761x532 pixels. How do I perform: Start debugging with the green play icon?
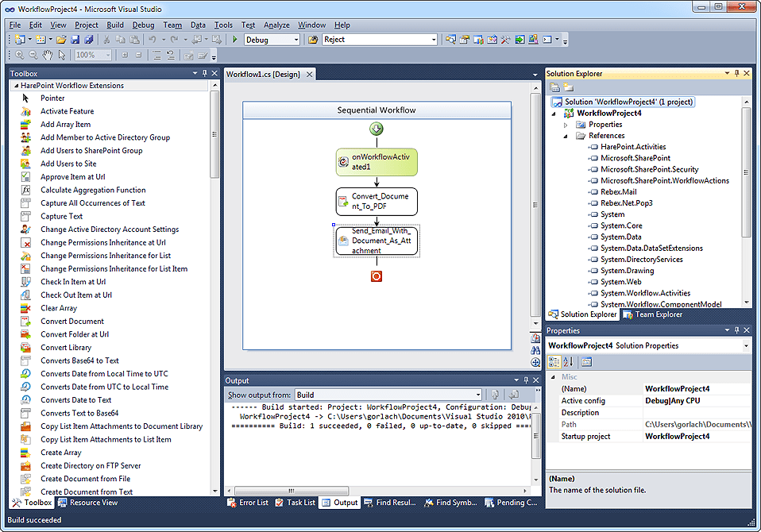click(234, 40)
